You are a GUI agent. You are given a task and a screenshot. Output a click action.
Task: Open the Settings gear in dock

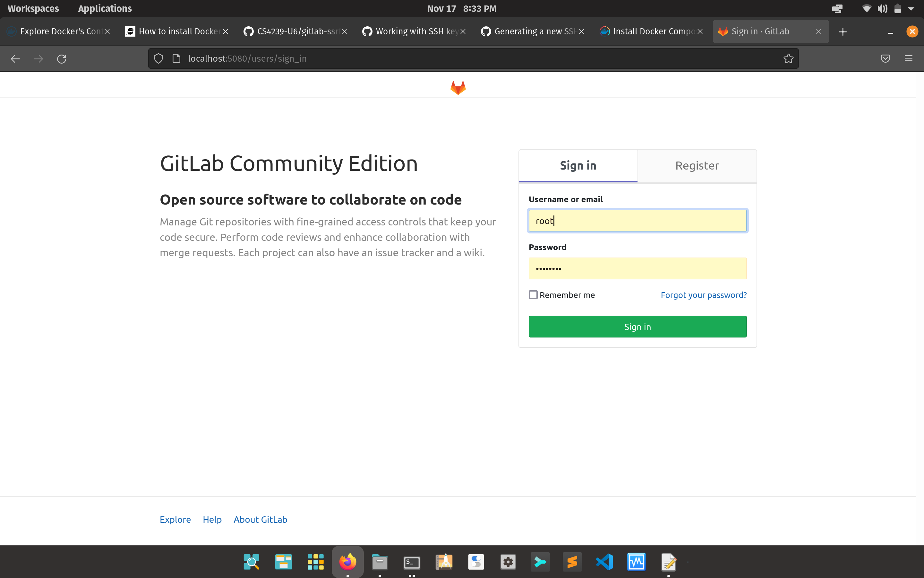[x=508, y=562]
